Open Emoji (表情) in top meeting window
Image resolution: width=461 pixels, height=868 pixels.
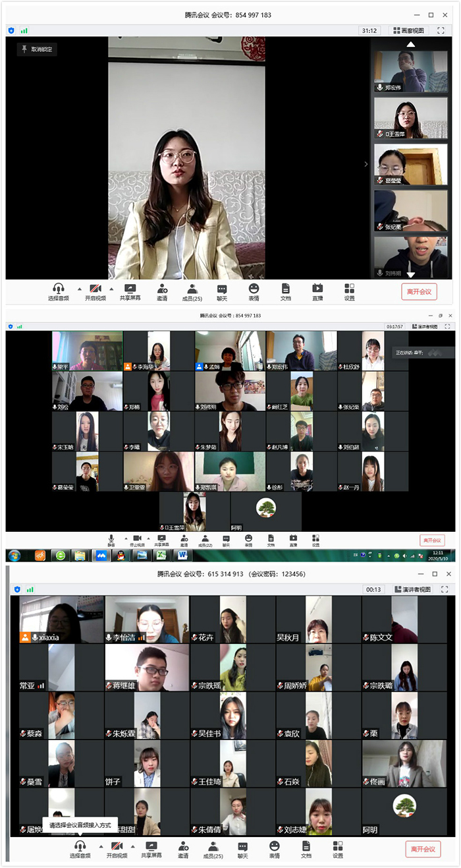[254, 292]
